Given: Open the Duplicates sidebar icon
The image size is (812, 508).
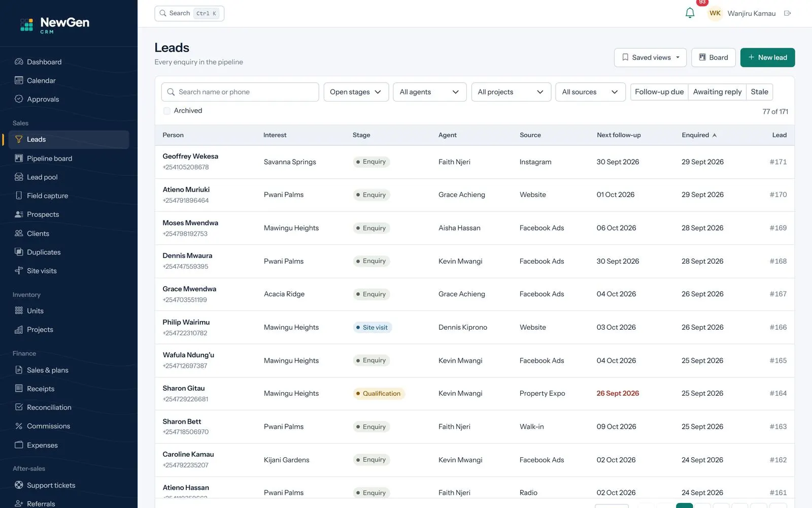Looking at the screenshot, I should coord(19,252).
